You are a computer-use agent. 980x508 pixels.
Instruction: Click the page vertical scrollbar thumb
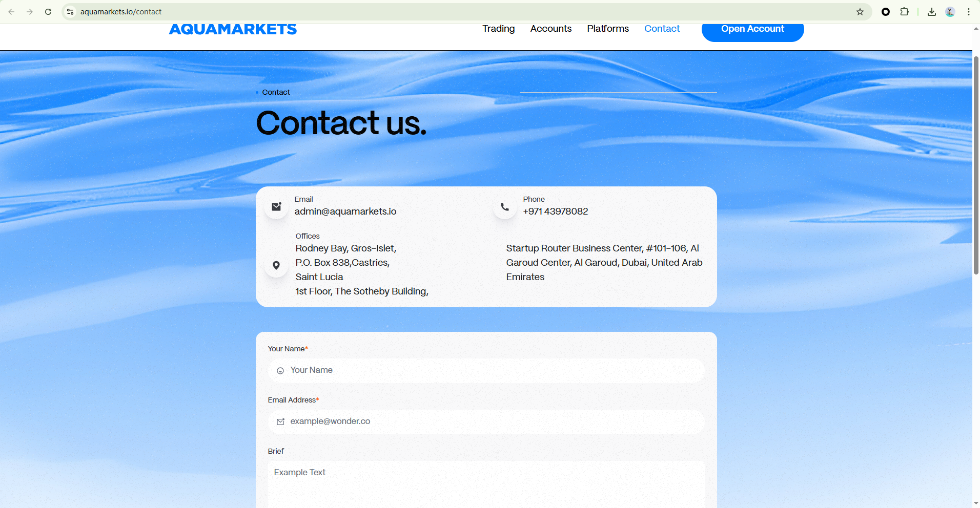pyautogui.click(x=976, y=165)
